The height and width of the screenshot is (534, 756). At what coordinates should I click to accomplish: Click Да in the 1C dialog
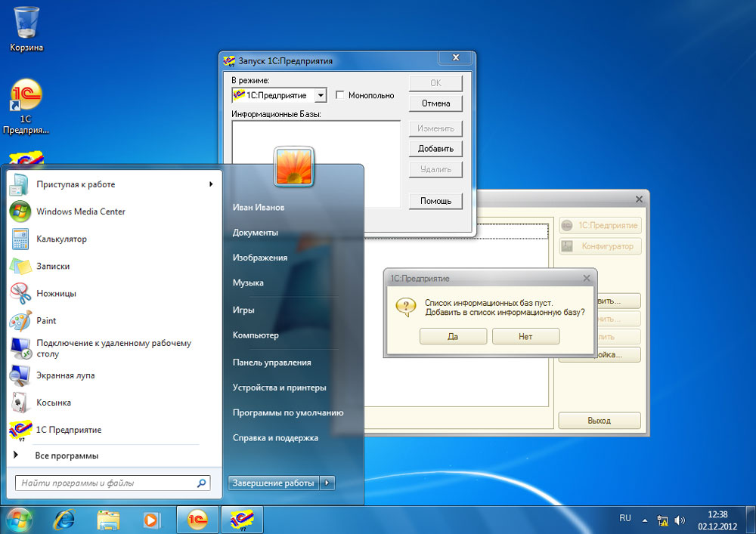tap(453, 337)
